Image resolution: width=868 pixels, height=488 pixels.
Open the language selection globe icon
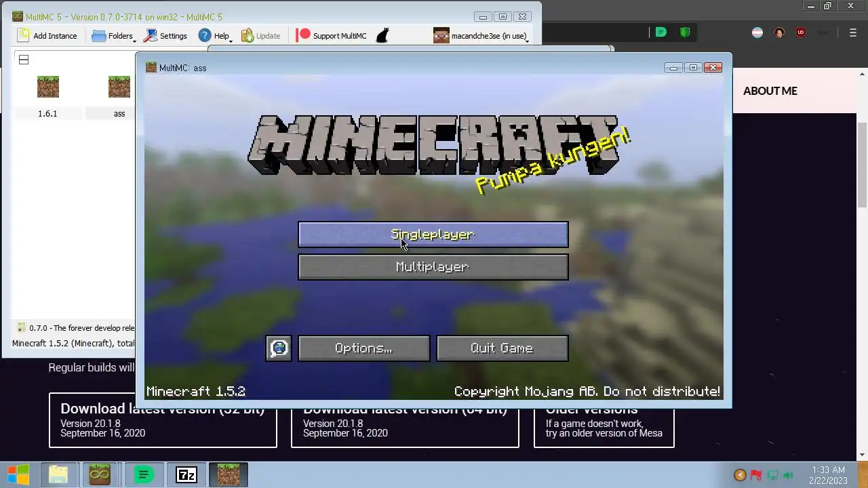click(279, 348)
